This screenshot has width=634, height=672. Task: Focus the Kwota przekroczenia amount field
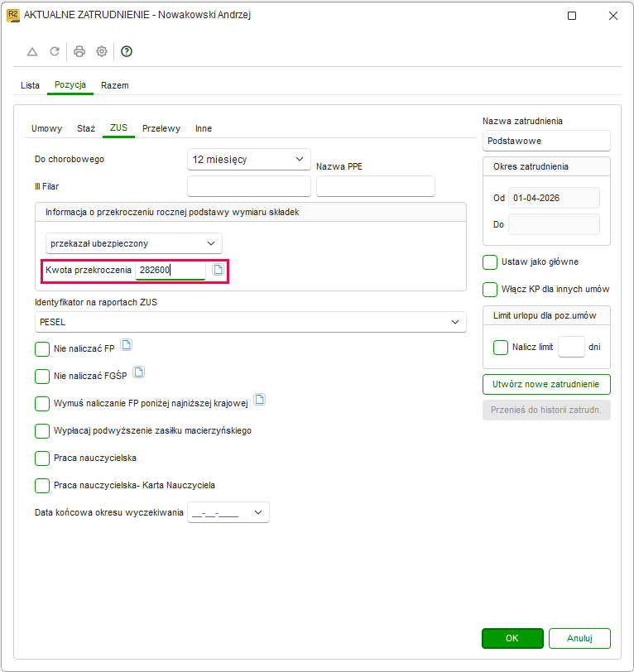171,270
